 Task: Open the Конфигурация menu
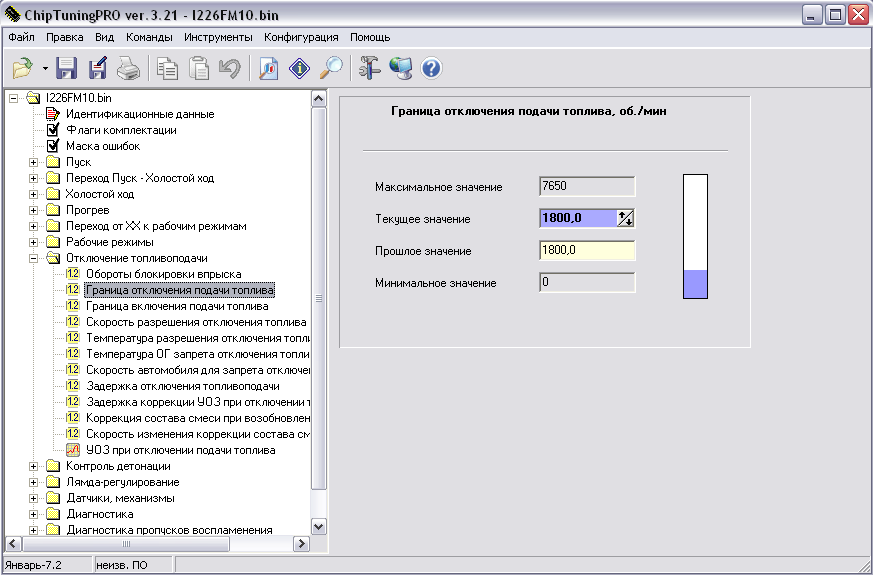[x=301, y=37]
